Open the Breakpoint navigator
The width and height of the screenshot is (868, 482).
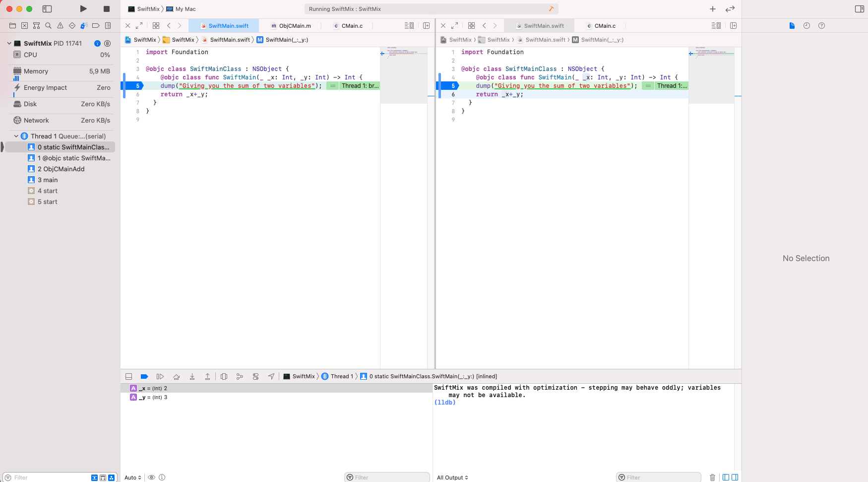(x=96, y=26)
